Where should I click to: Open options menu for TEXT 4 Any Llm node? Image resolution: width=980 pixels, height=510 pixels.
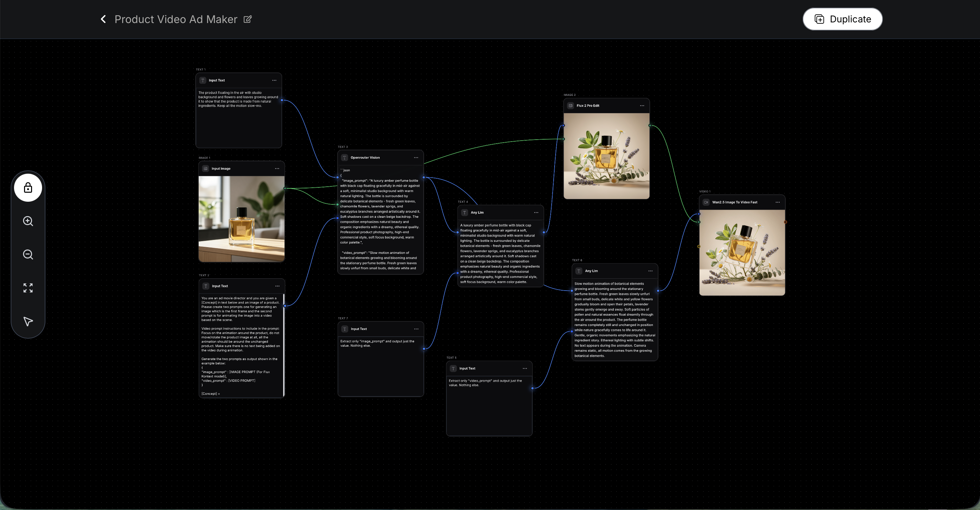[536, 212]
